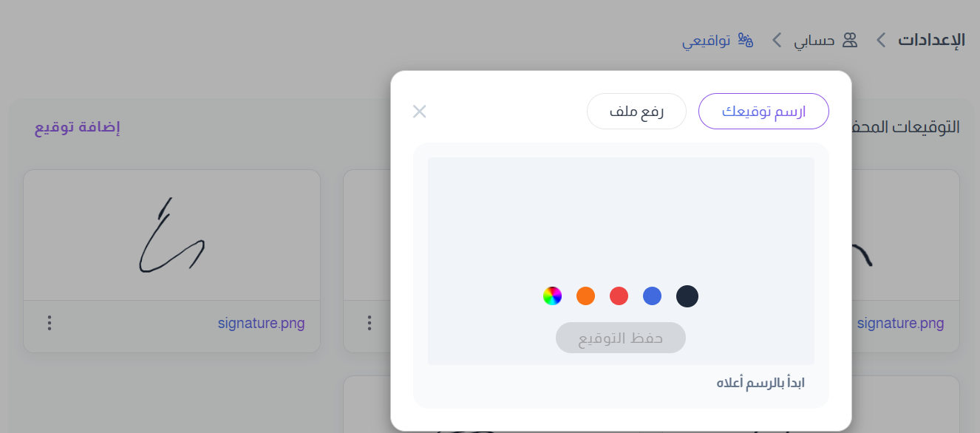Pick the dark navy pen color

[687, 296]
